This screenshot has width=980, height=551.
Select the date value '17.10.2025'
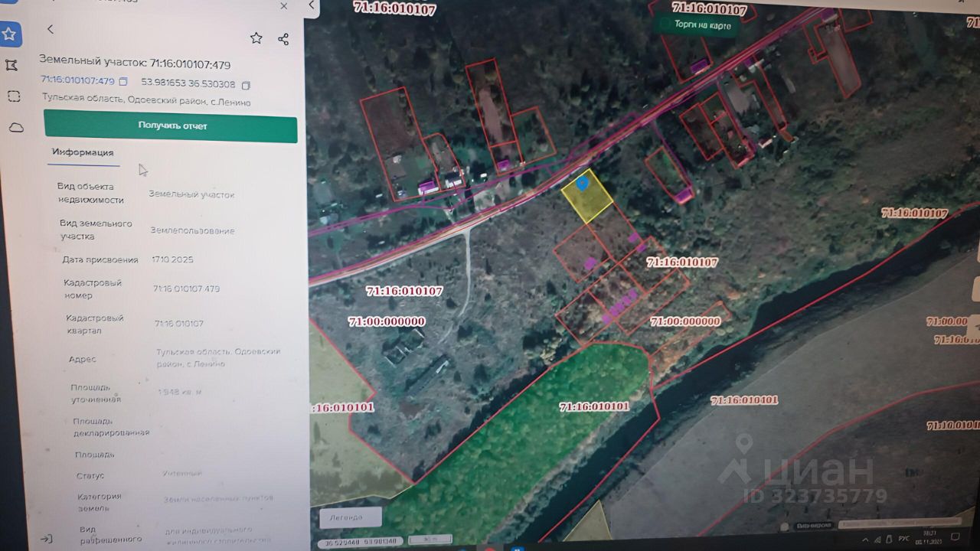coord(172,259)
